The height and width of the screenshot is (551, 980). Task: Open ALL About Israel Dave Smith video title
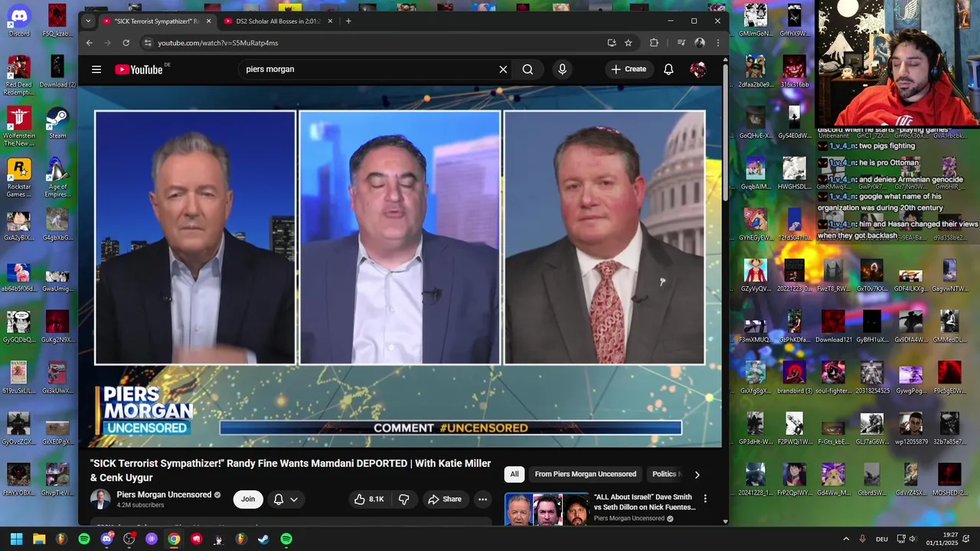[644, 502]
